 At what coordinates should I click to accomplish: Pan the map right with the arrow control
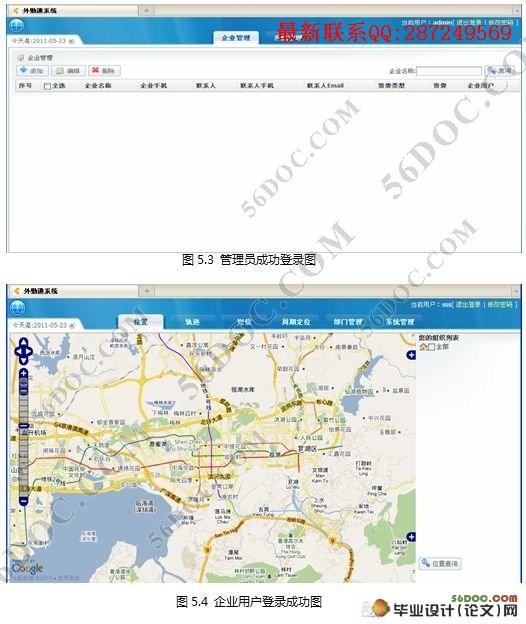click(29, 351)
